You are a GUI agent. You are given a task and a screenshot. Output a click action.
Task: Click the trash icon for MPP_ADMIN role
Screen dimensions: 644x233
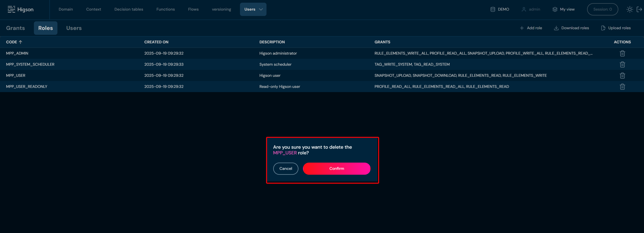click(x=622, y=53)
